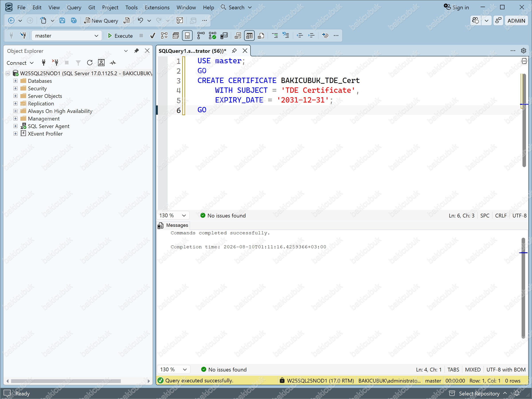Click the Object Explorer activity pulse icon

click(x=113, y=63)
